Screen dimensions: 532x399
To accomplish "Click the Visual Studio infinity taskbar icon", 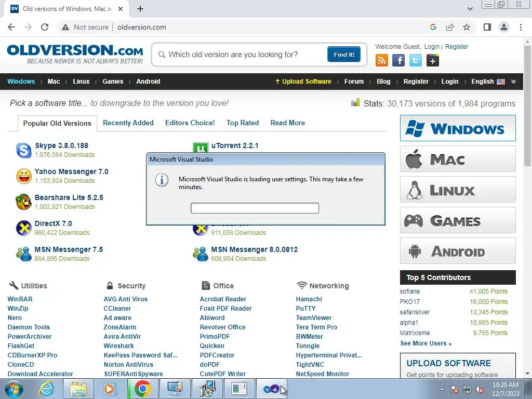I will 271,389.
